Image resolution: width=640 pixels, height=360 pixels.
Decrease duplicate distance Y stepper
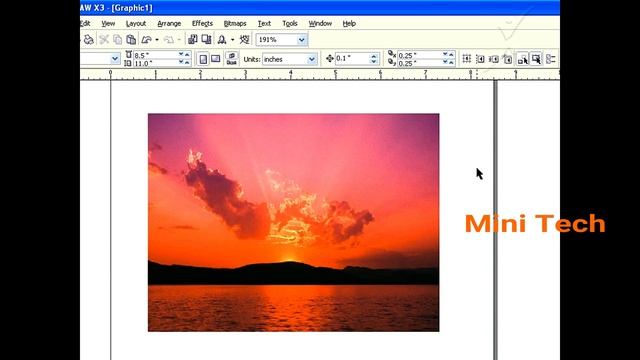pos(445,62)
